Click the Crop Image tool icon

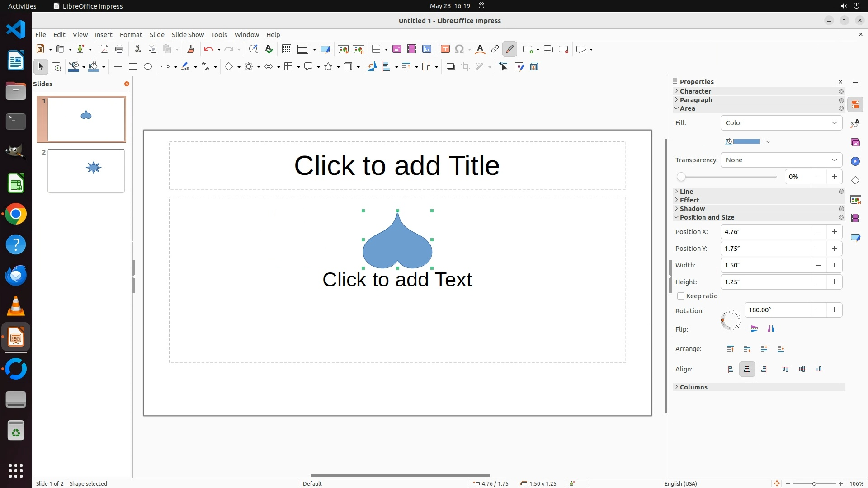[x=466, y=67]
